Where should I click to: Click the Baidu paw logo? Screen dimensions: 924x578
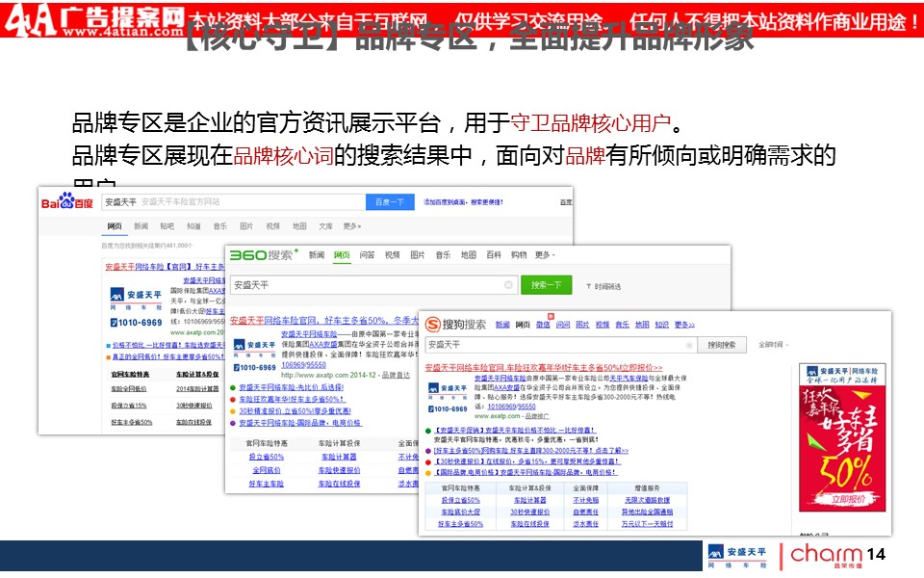click(66, 201)
